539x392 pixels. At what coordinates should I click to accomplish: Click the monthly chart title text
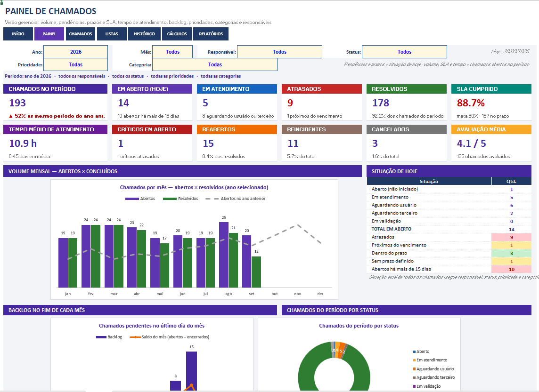pyautogui.click(x=194, y=187)
